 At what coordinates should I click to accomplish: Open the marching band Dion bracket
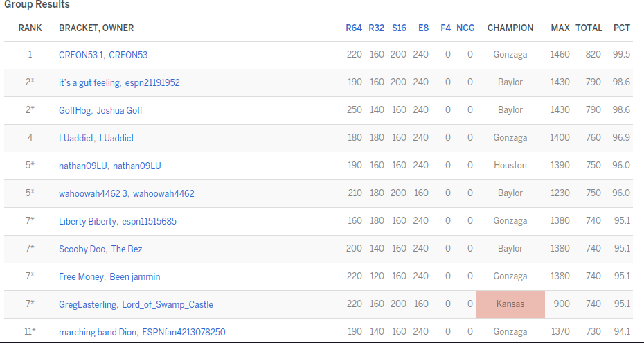(x=98, y=332)
